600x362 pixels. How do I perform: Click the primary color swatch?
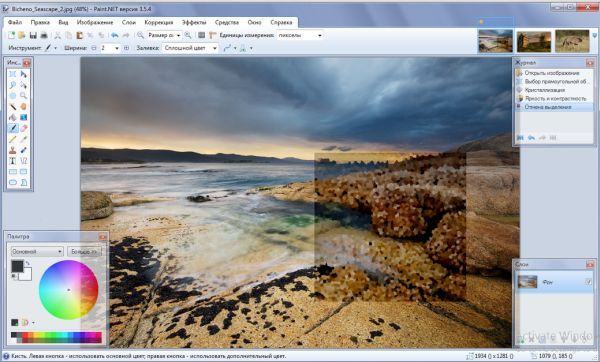(17, 267)
